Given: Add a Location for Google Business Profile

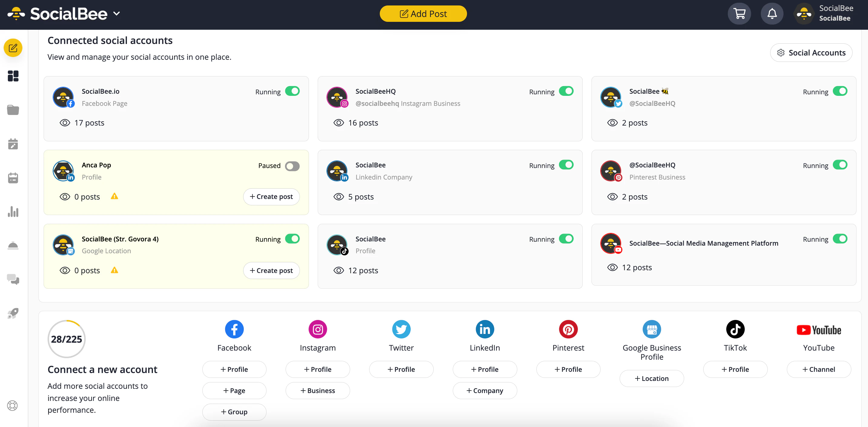Looking at the screenshot, I should 652,378.
